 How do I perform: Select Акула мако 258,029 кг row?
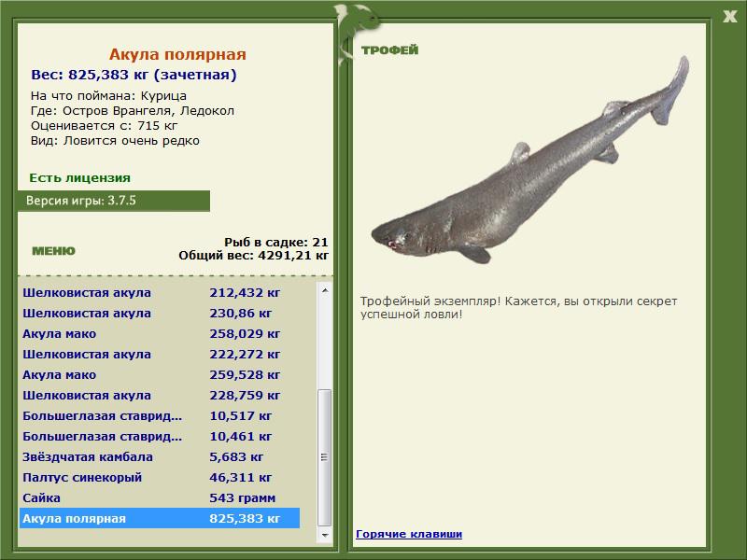[160, 334]
